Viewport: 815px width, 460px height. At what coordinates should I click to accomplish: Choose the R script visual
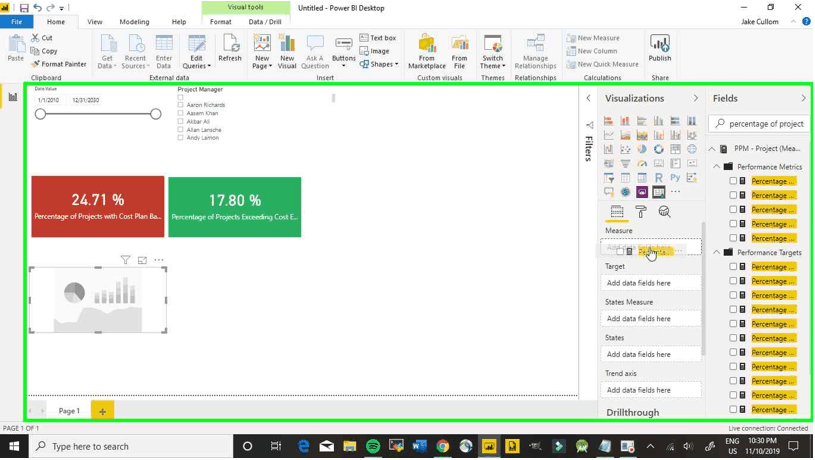[x=659, y=178]
